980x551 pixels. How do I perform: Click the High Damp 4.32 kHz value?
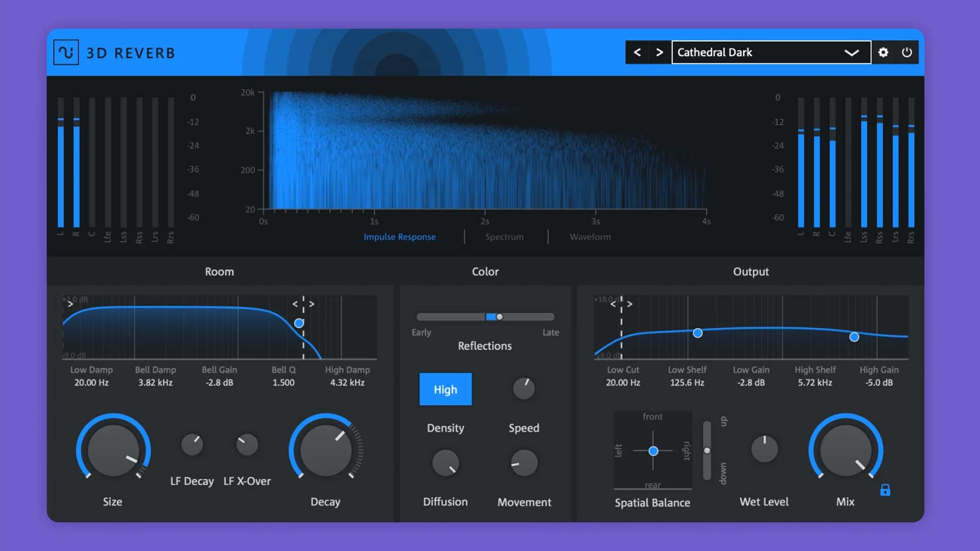(x=347, y=383)
